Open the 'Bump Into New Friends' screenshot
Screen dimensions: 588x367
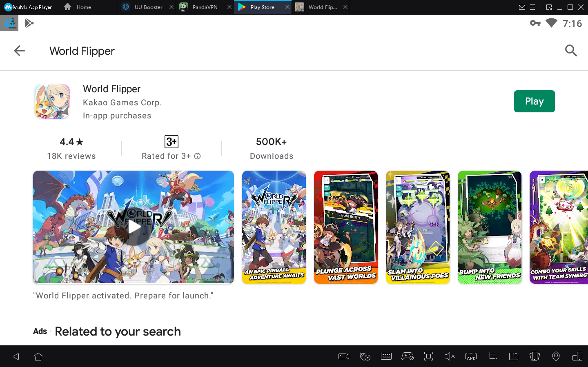point(490,227)
